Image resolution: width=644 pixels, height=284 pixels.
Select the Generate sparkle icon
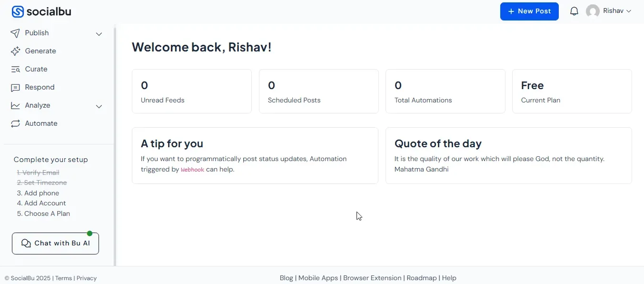[x=15, y=51]
